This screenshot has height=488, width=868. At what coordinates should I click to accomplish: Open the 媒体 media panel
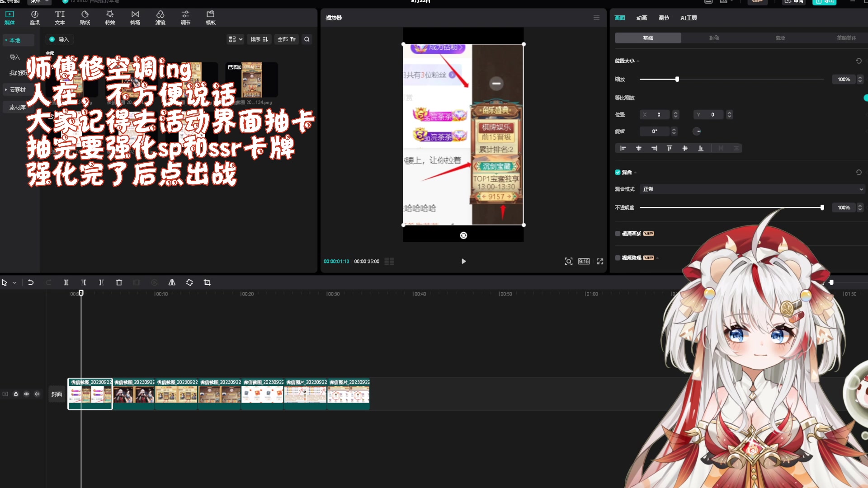(9, 18)
